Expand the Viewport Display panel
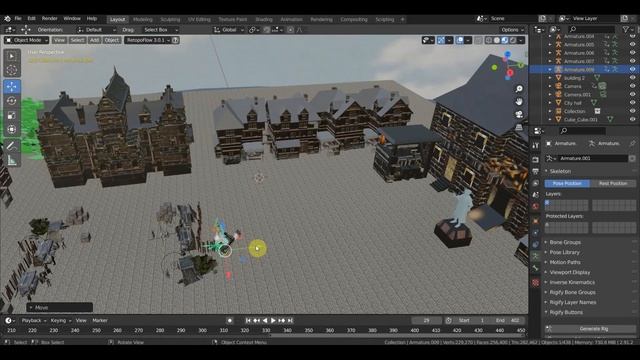Viewport: 640px width, 360px height. point(569,272)
